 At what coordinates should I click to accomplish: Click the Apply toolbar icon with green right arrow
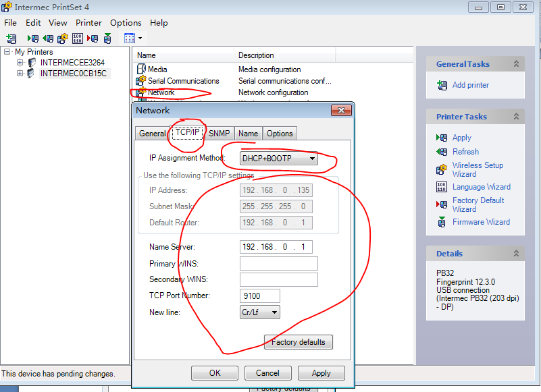[x=33, y=38]
